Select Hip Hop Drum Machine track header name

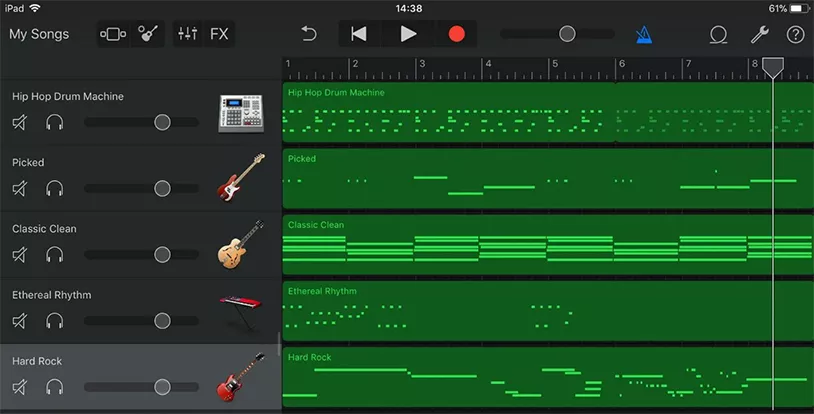67,97
